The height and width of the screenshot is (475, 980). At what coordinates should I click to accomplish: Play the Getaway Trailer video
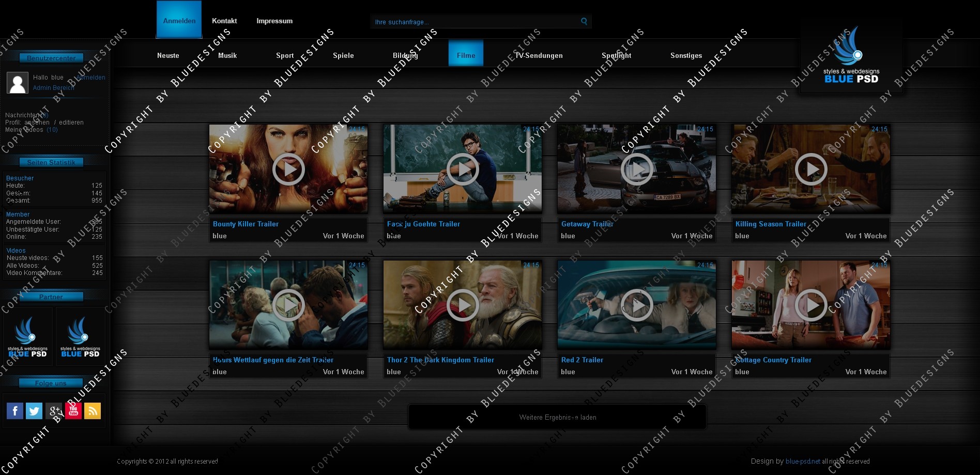637,169
